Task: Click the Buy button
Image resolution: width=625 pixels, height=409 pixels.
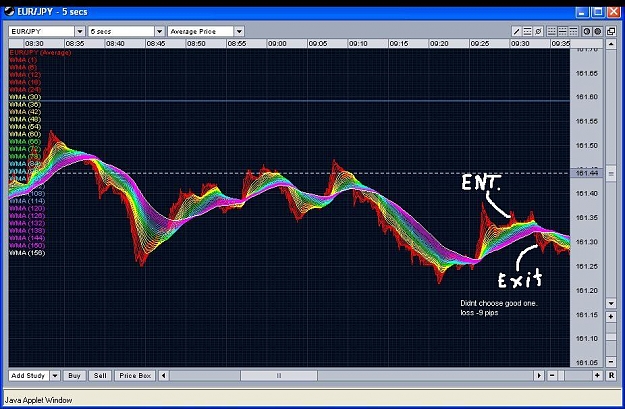Action: click(x=75, y=376)
